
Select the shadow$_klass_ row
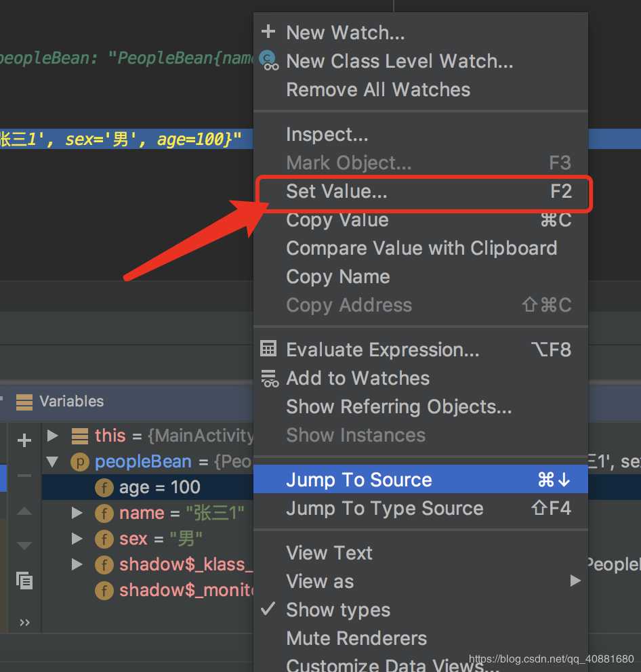click(148, 564)
